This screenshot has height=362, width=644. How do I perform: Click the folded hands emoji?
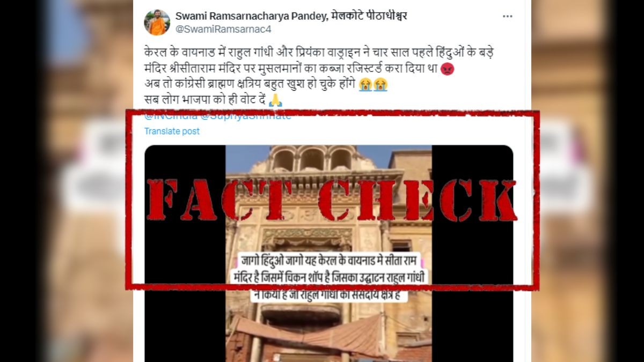coord(275,100)
